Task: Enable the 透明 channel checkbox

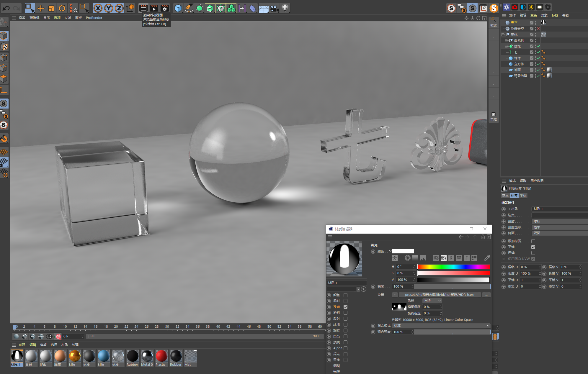Action: coord(345,313)
